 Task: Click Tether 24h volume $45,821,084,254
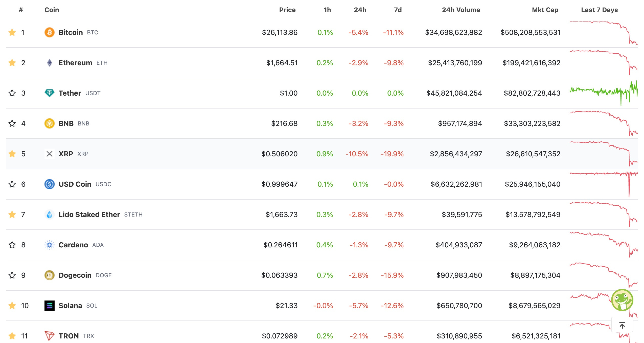coord(454,93)
